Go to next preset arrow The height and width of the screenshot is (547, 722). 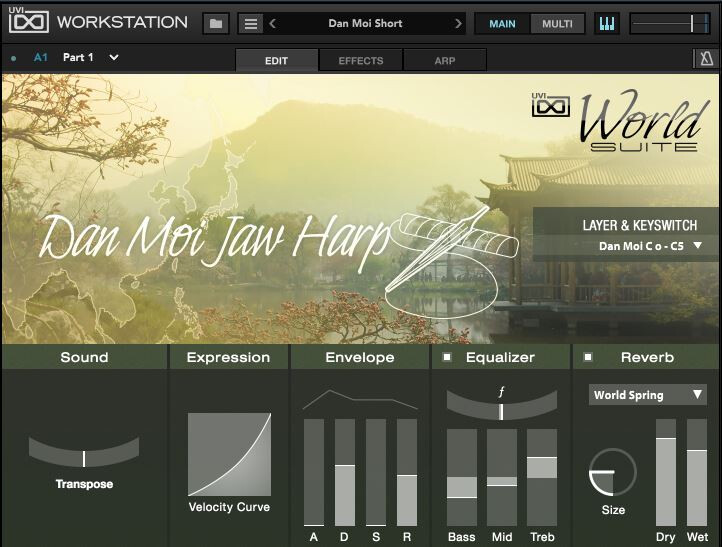coord(458,23)
